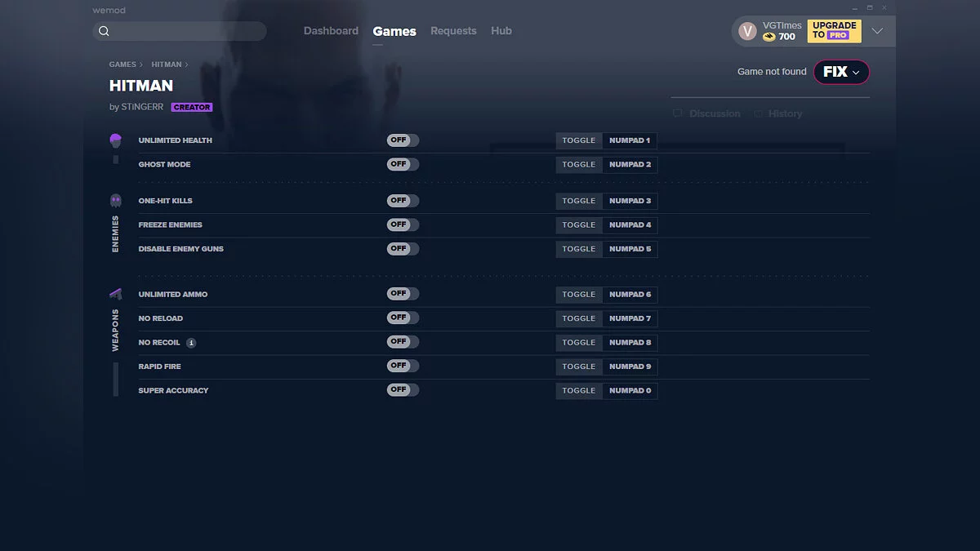Click the search magnifier icon
The image size is (980, 551).
point(104,31)
